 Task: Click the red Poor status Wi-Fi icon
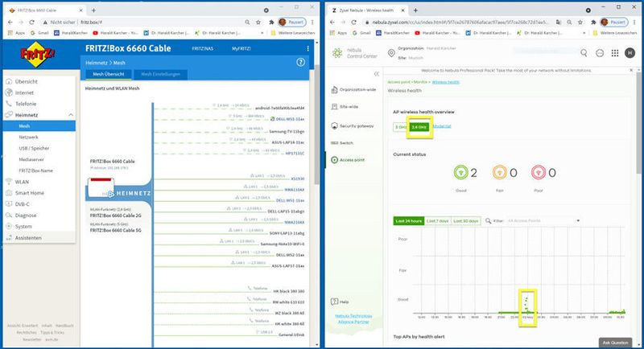point(538,172)
